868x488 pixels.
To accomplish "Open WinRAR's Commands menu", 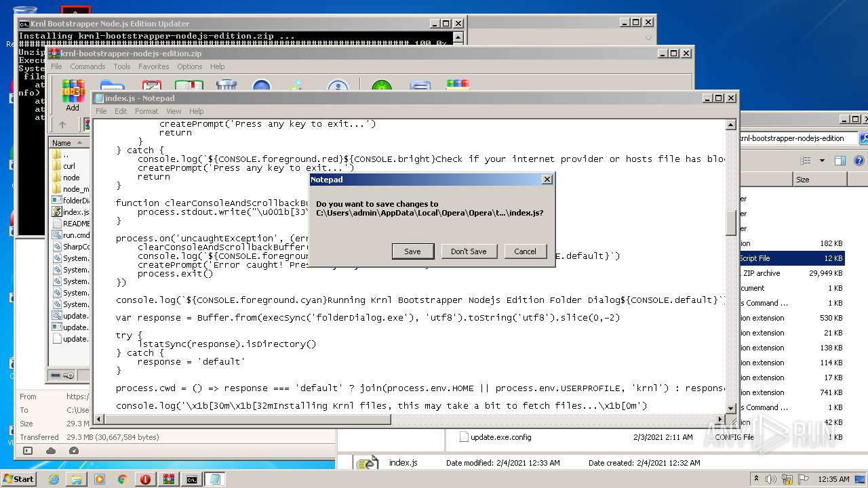I will click(x=87, y=66).
